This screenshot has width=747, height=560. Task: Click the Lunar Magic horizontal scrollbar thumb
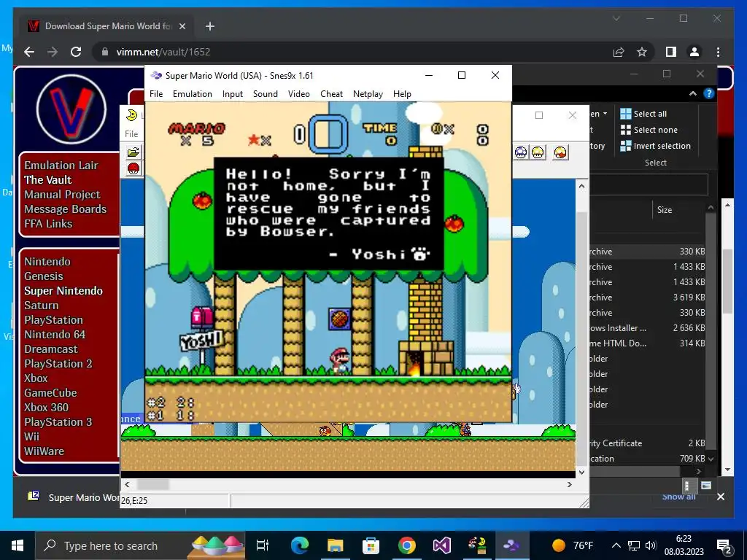coord(153,484)
